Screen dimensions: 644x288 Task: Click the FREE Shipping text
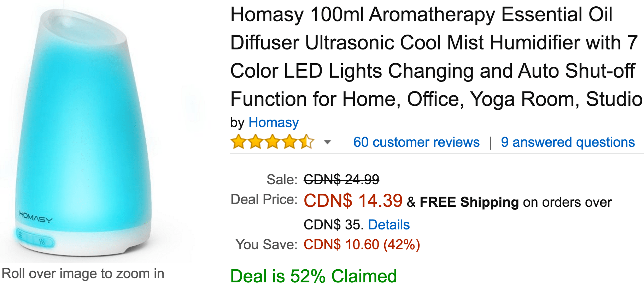(x=469, y=202)
